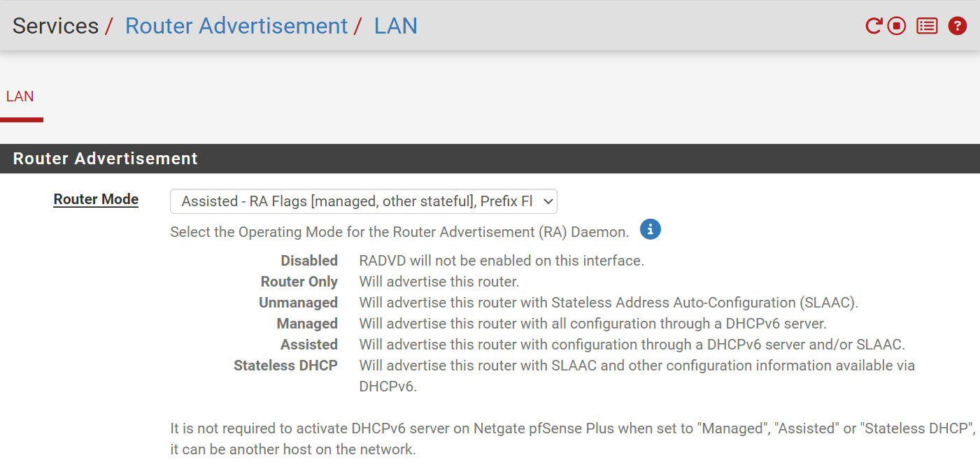Click the bold Managed mode label

point(307,324)
